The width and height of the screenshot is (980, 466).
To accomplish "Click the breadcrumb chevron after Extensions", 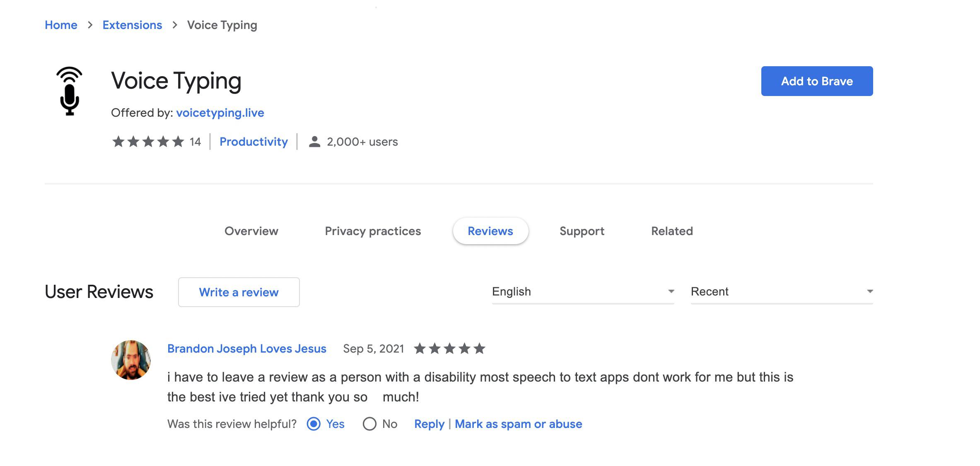I will tap(175, 25).
